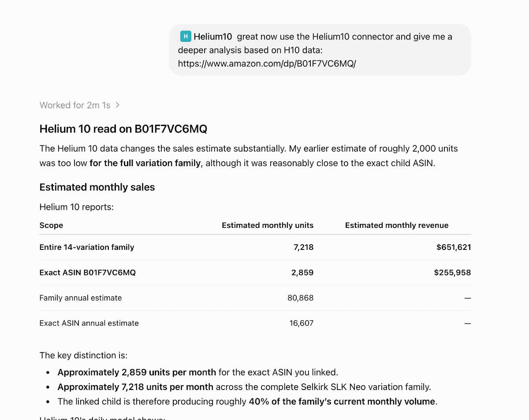Click the 7,218 units value
Image resolution: width=529 pixels, height=420 pixels.
[x=303, y=247]
